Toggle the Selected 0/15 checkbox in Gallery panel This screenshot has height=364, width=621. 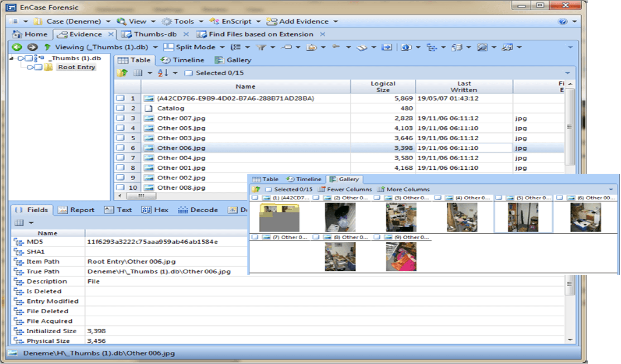coord(269,189)
